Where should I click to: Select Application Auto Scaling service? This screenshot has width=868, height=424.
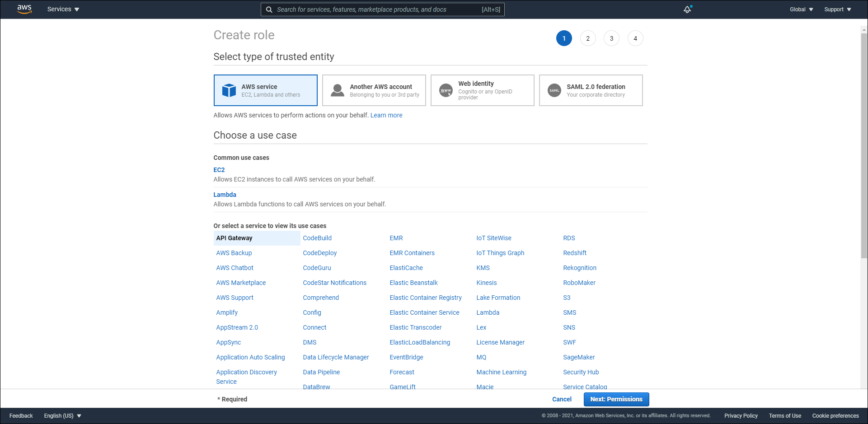(251, 357)
